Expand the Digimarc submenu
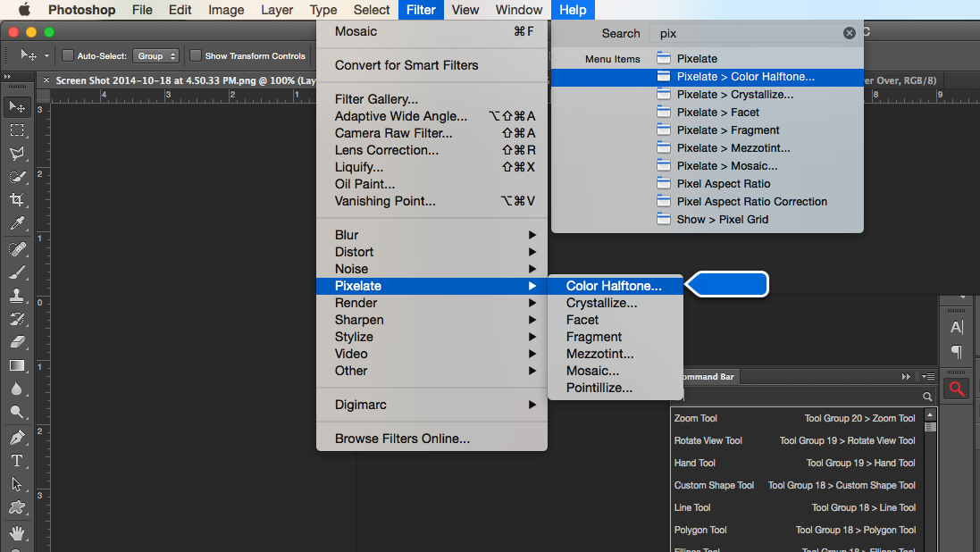The height and width of the screenshot is (552, 980). click(431, 405)
